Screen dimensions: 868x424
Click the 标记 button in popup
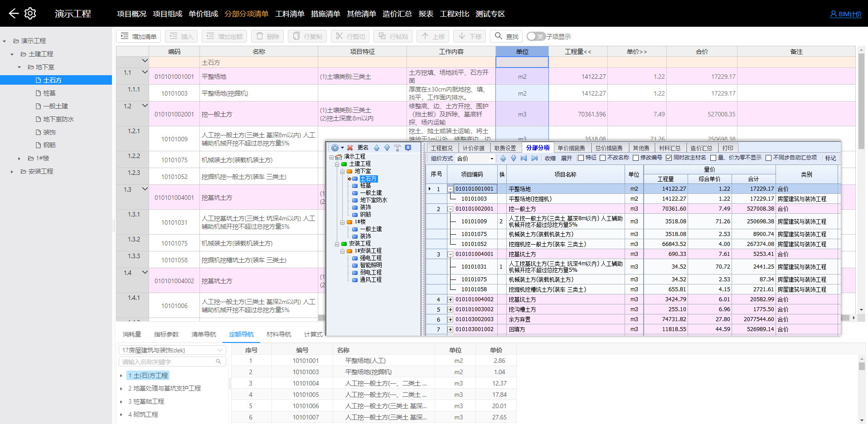click(x=830, y=159)
